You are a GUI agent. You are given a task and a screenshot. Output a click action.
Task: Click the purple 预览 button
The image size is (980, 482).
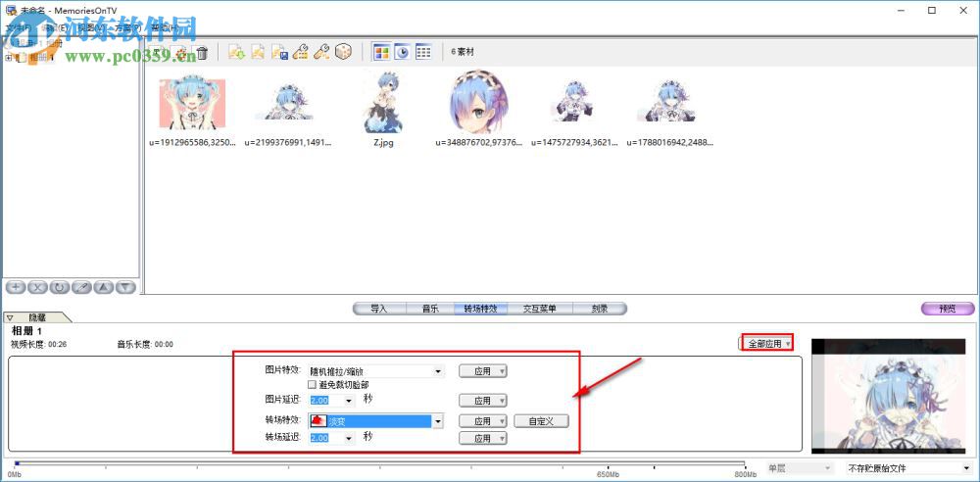[x=948, y=309]
